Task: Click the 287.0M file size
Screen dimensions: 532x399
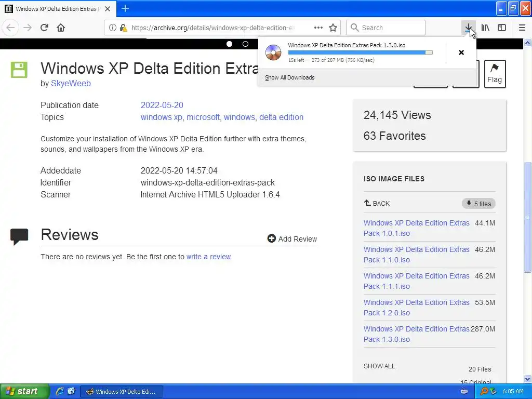Action: pyautogui.click(x=483, y=329)
